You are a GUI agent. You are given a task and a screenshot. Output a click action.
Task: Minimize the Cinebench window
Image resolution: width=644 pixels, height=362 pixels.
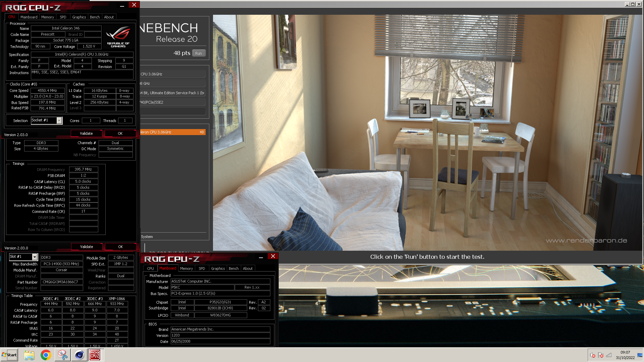coord(627,4)
